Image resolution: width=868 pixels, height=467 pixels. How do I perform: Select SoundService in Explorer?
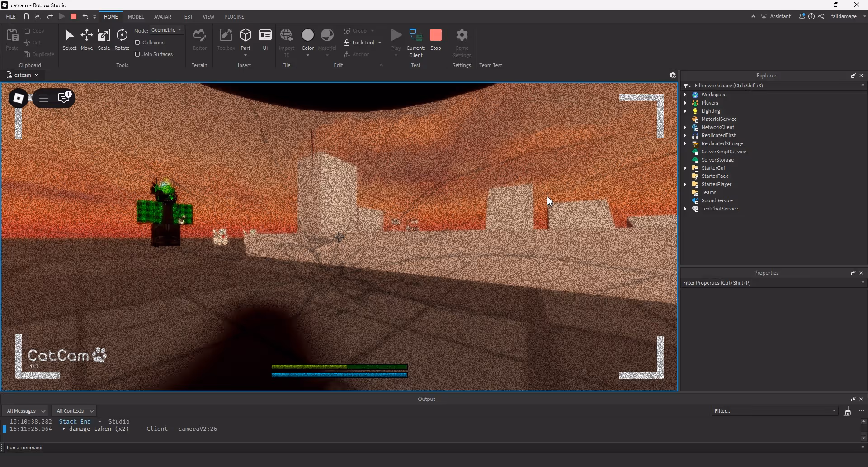(717, 200)
